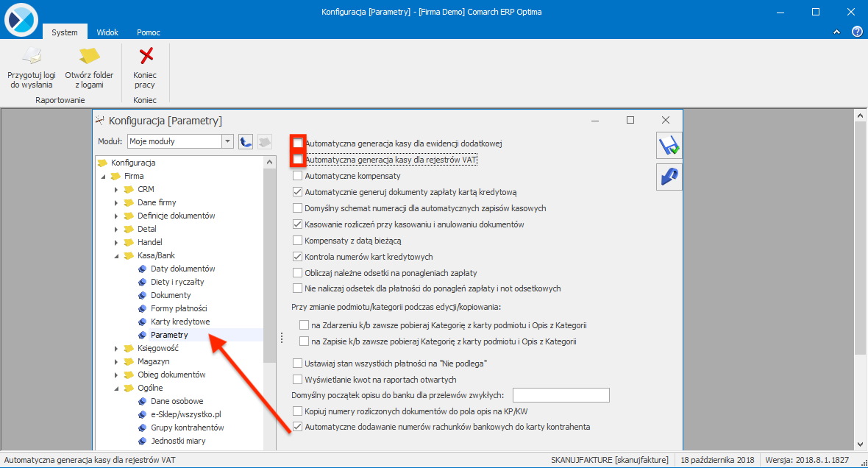Viewport: 868px width, 468px height.
Task: Select Formy płatności in the tree
Action: coord(179,308)
